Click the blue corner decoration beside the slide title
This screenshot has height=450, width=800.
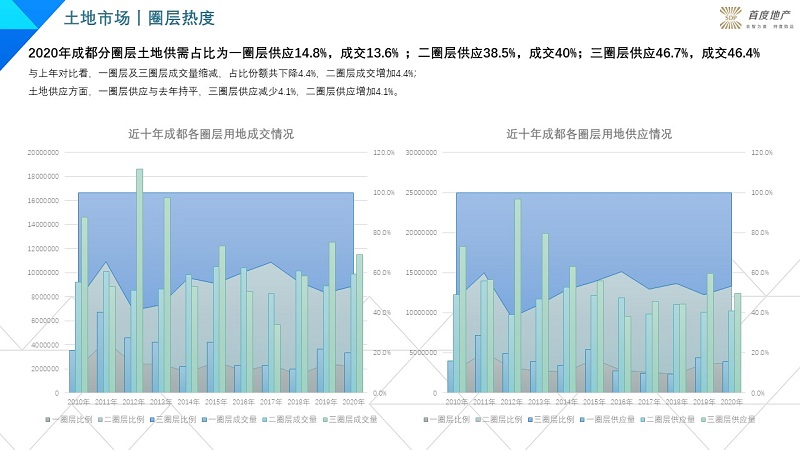point(22,14)
